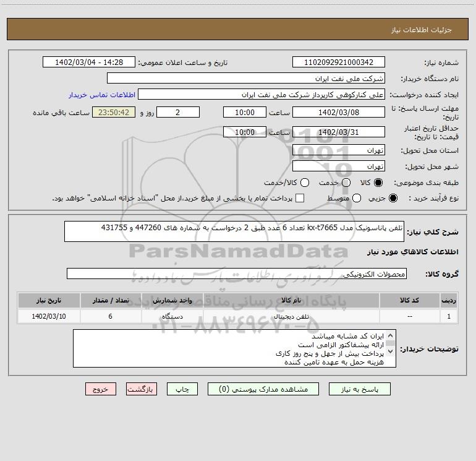The height and width of the screenshot is (461, 476).
Task: Select the جزیی purchase type radio
Action: pos(393,199)
